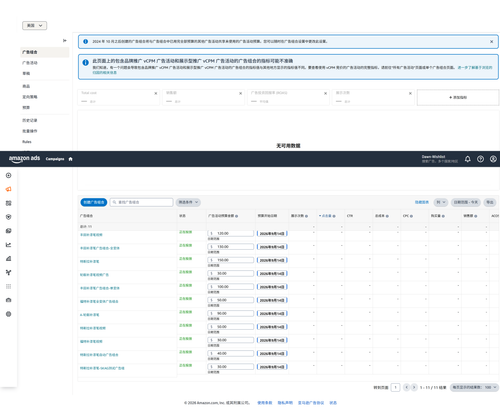500x411 pixels.
Task: Click the budget field showing 150.00
Action: [230, 260]
